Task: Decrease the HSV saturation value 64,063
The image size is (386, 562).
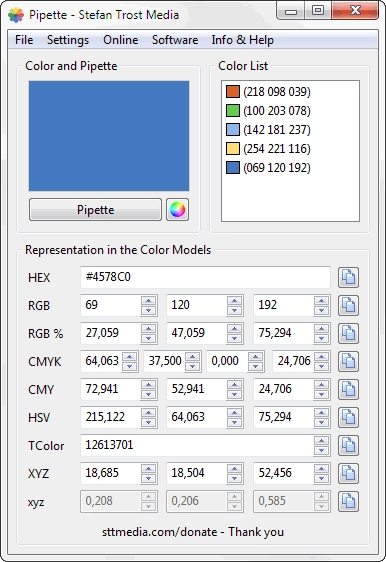Action: pos(234,422)
